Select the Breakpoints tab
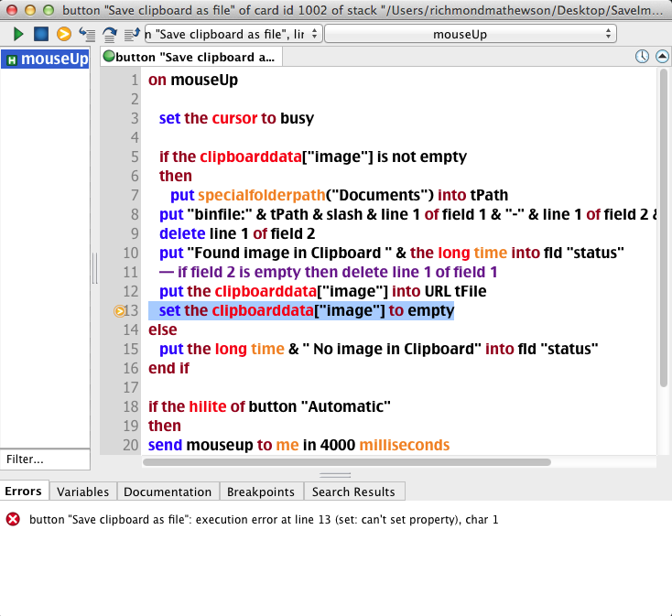This screenshot has width=672, height=616. click(261, 492)
